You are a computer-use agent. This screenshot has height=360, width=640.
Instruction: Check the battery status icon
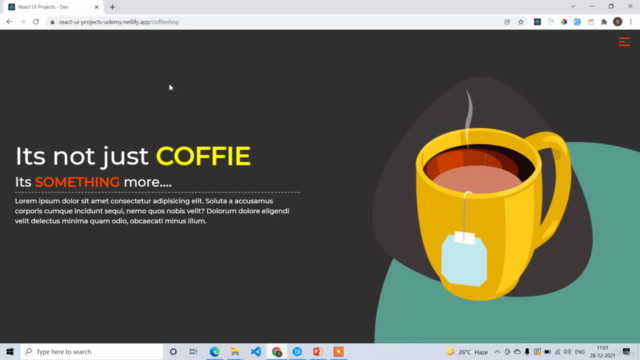[x=547, y=352]
